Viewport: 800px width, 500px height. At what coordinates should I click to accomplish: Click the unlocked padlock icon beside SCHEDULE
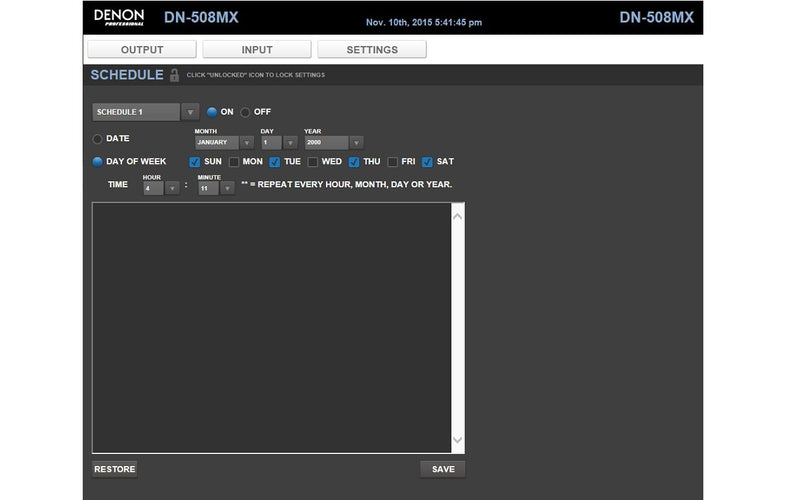tap(175, 75)
